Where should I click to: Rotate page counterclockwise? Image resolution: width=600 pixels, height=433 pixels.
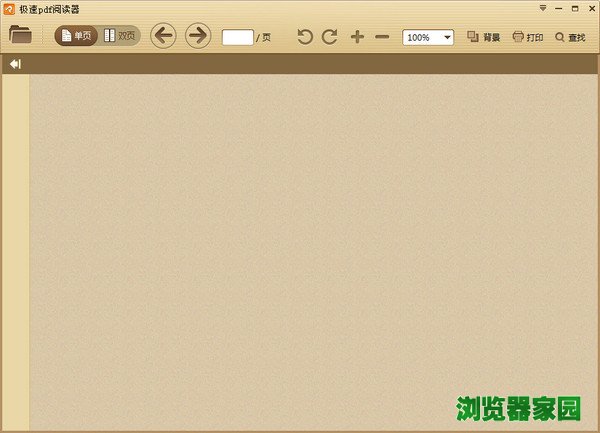305,37
